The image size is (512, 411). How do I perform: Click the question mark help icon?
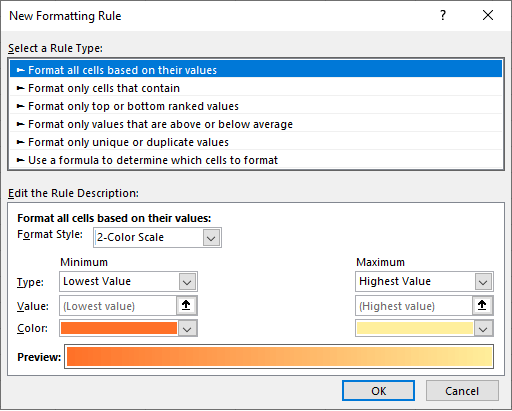pos(443,15)
